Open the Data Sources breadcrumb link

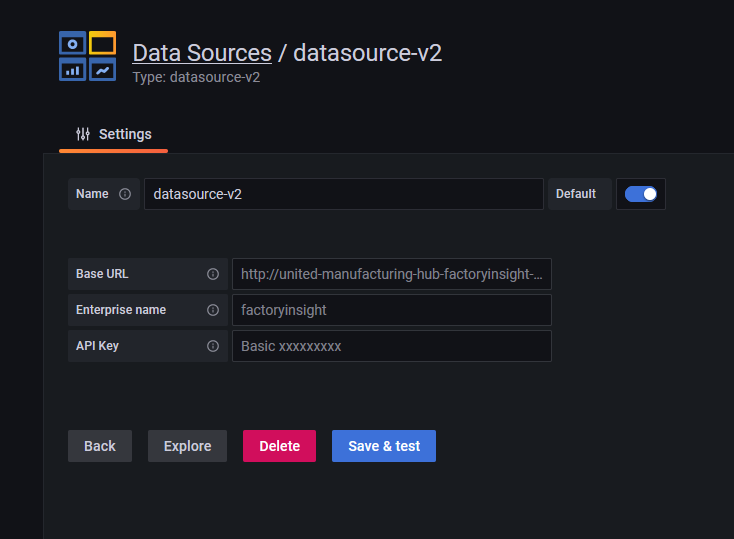[x=201, y=53]
